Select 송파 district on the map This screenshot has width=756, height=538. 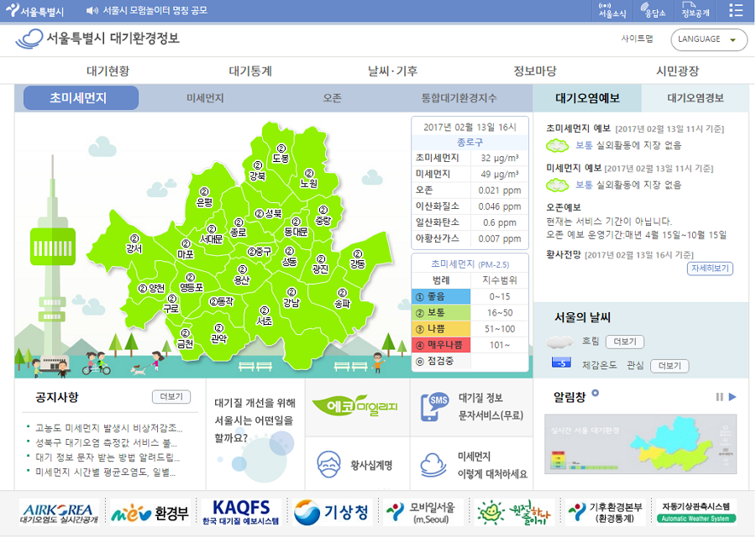pyautogui.click(x=343, y=299)
